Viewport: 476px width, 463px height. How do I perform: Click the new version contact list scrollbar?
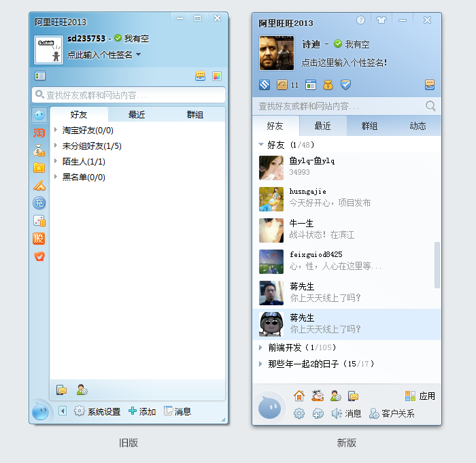(x=437, y=265)
